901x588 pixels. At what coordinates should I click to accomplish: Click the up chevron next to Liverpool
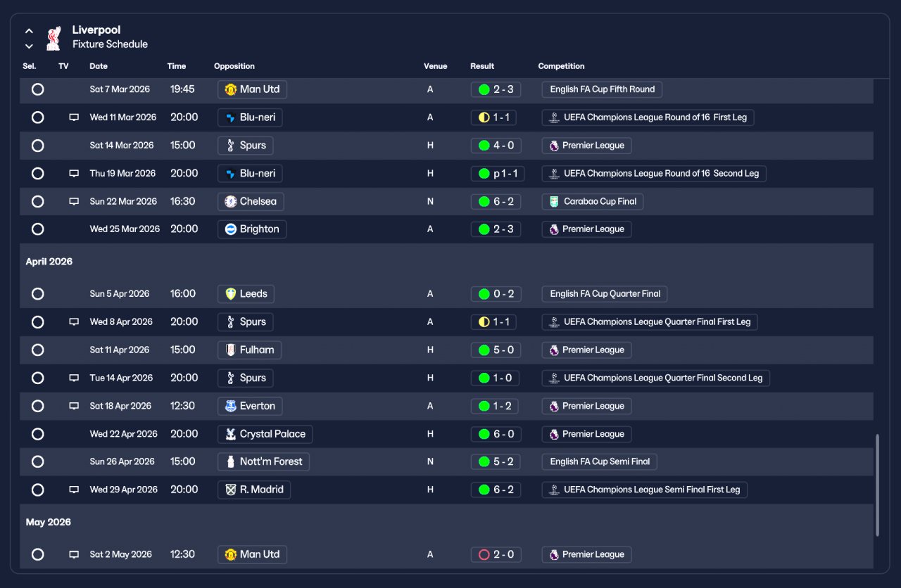coord(29,31)
